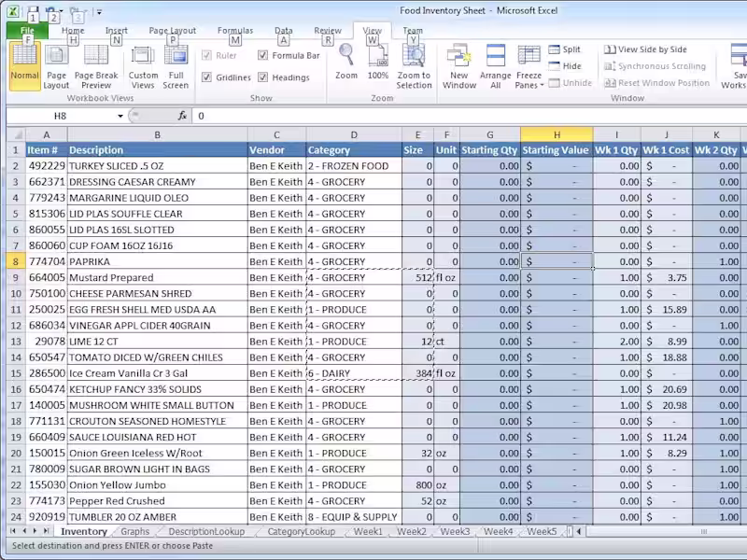Select the 8 - EQUIP & SUPPLY cell
The image size is (747, 560).
coord(354,517)
